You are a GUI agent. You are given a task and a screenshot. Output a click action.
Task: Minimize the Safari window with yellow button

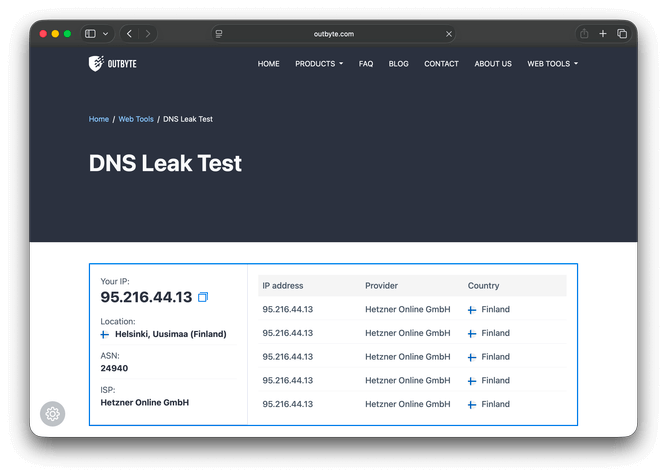click(x=55, y=34)
